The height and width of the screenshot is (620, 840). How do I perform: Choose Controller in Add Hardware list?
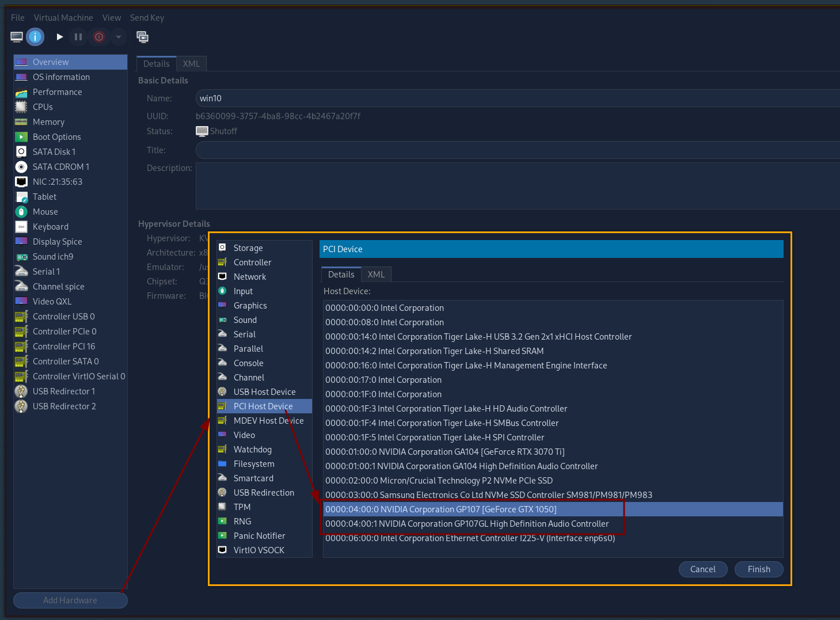(x=264, y=263)
